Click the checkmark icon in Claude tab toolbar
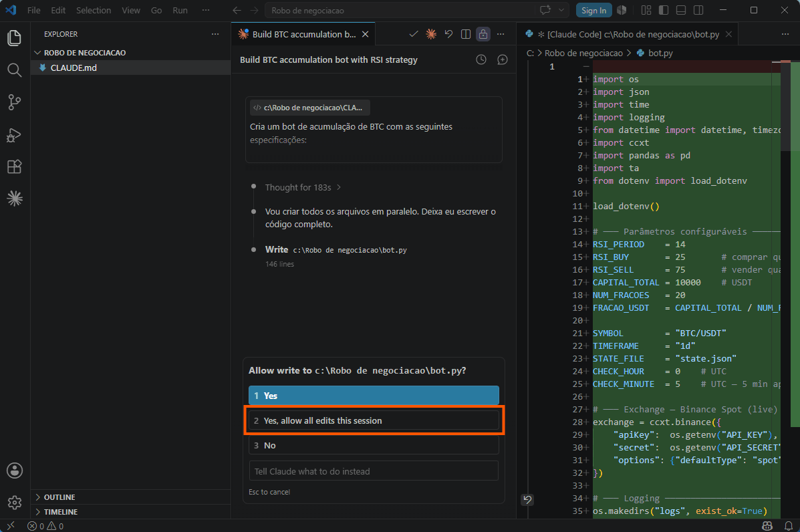The height and width of the screenshot is (532, 800). 413,34
